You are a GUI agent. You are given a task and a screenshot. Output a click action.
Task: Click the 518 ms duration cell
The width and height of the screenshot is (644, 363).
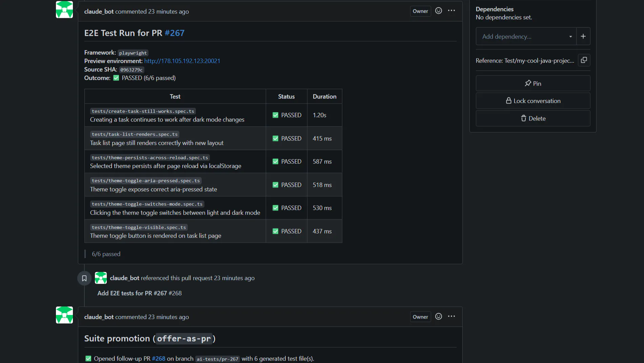coord(324,185)
